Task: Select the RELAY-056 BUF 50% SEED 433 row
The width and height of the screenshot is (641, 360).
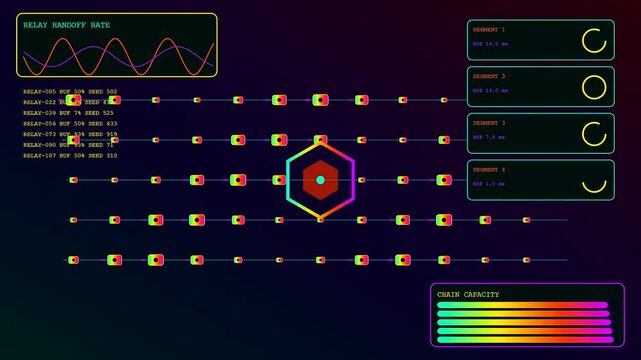Action: click(x=70, y=123)
